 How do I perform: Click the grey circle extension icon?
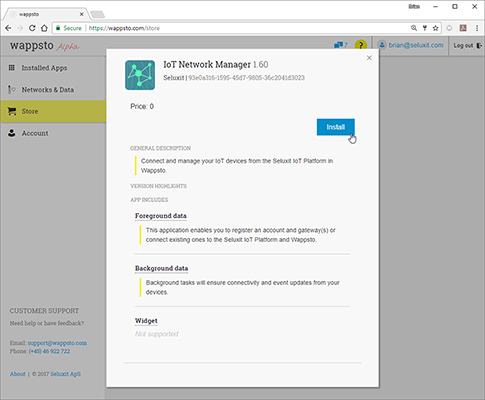point(449,28)
